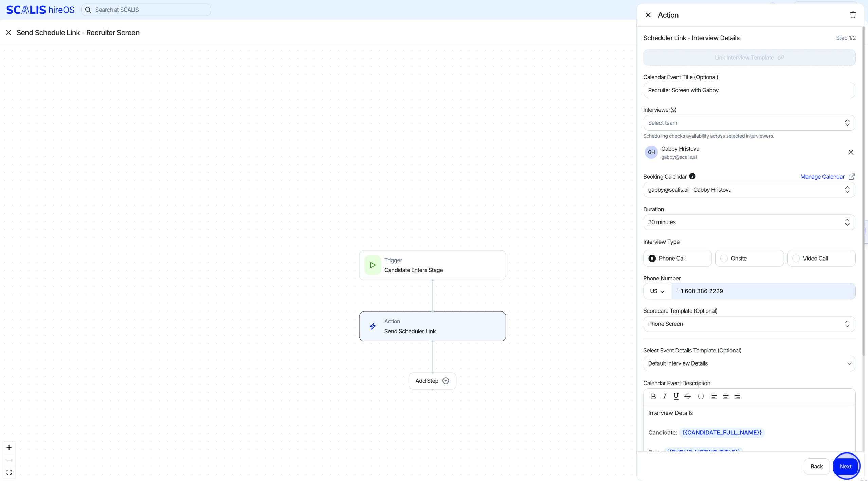Select Onsite interview type
This screenshot has width=868, height=481.
click(749, 259)
